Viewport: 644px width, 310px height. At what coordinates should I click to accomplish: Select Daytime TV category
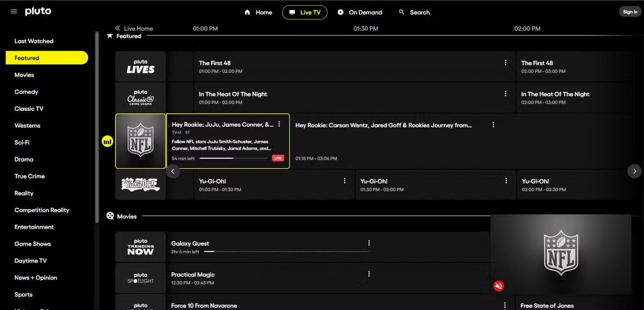30,261
